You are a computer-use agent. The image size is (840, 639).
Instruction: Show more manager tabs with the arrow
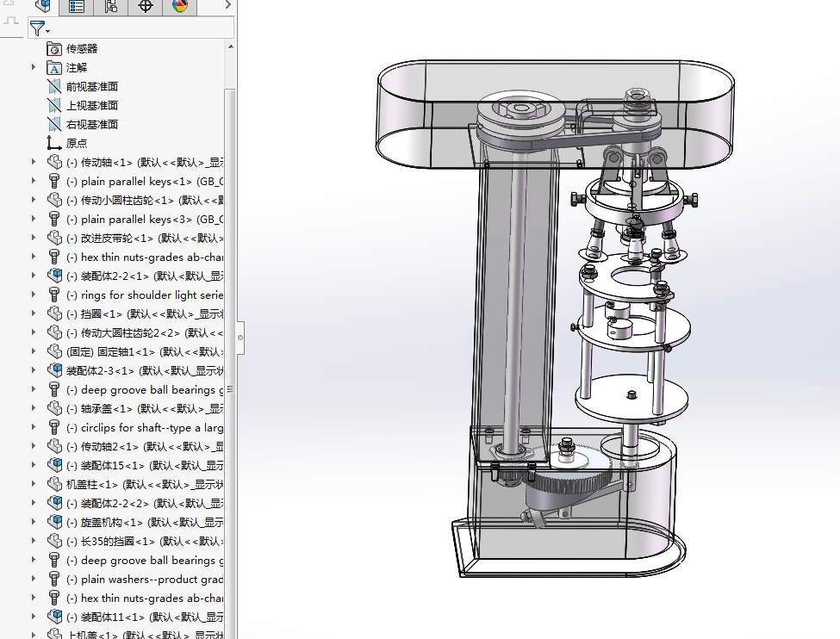coord(228,5)
